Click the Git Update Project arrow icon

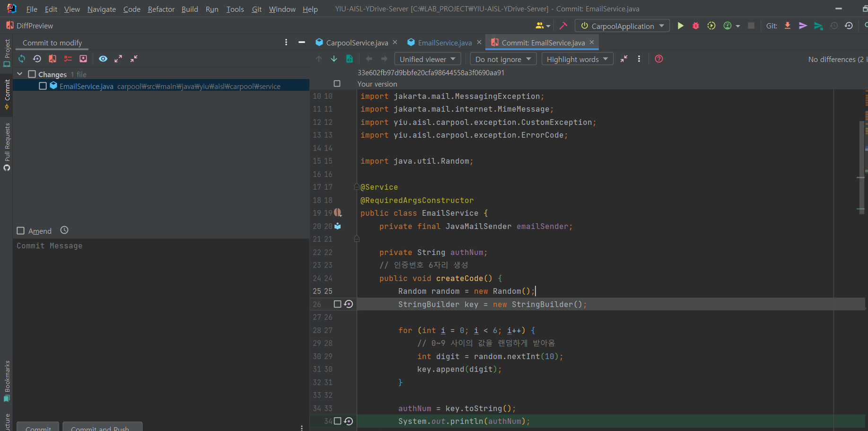pos(788,26)
